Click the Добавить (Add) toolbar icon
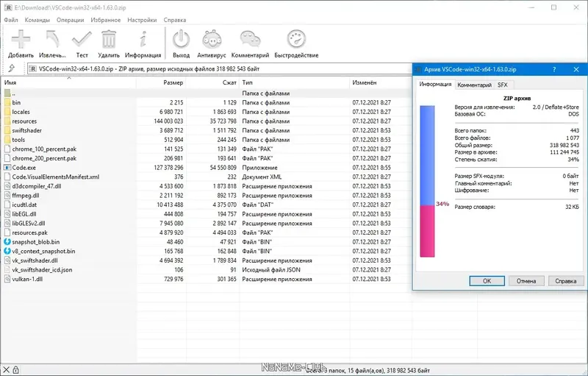Image resolution: width=588 pixels, height=376 pixels. coord(21,39)
